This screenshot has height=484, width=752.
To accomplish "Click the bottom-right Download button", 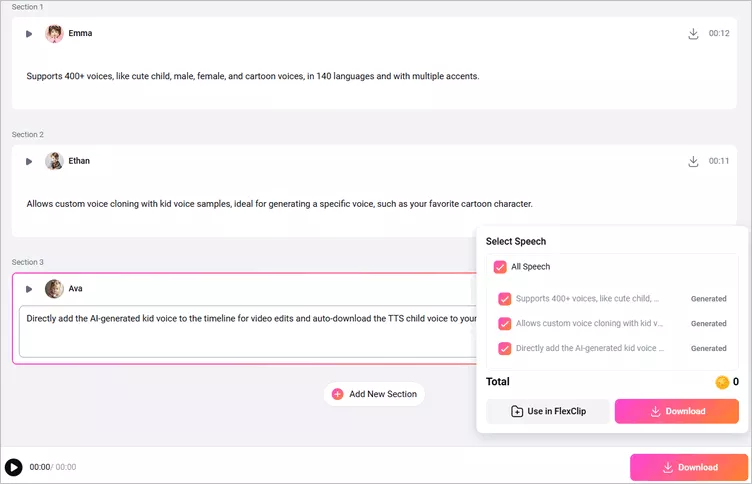I will 688,467.
